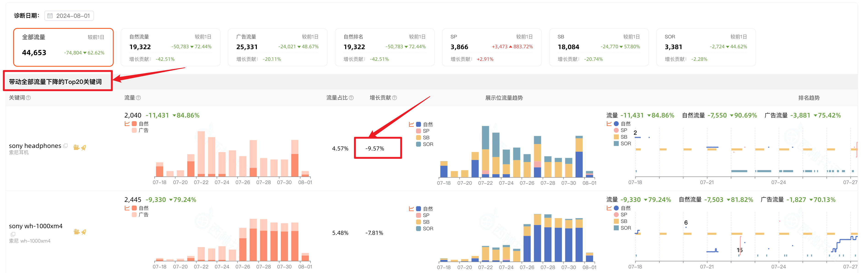Click help icon beside 流量 column header
The image size is (868, 273).
click(x=138, y=98)
